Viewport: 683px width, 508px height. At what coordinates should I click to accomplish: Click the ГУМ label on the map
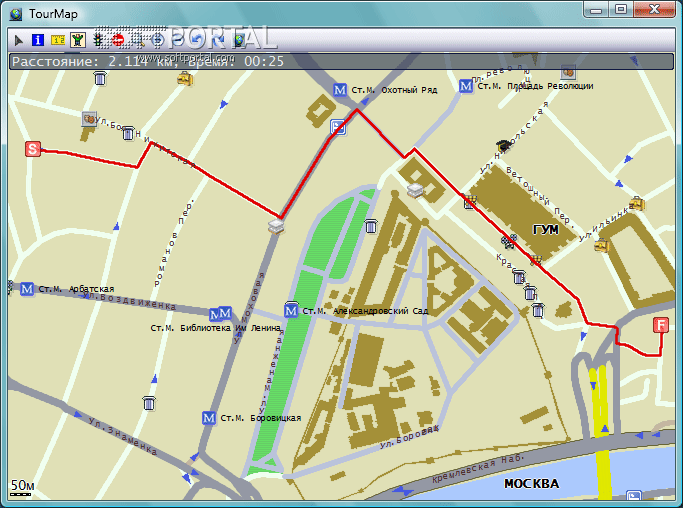tap(545, 230)
